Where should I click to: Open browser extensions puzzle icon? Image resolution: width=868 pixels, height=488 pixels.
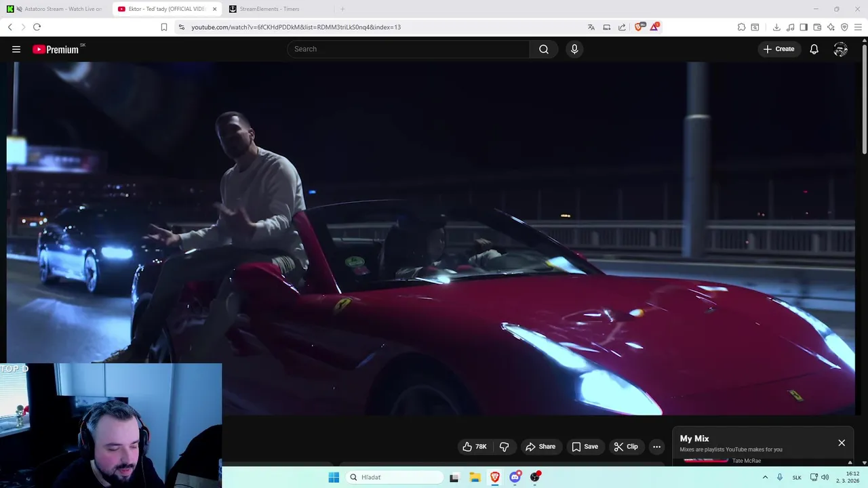[741, 27]
